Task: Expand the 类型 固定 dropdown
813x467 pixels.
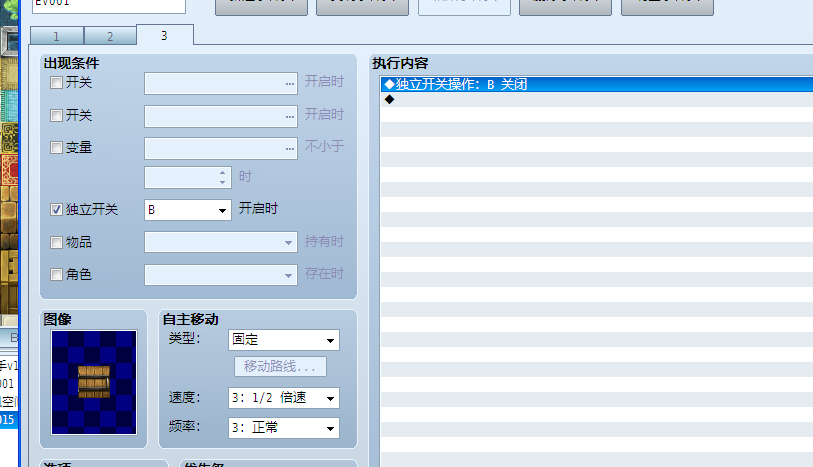Action: (283, 340)
